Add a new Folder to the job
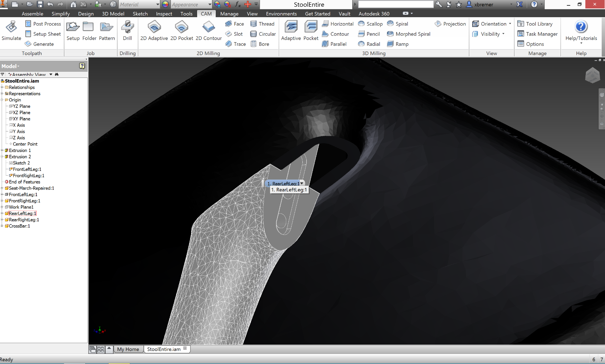This screenshot has height=364, width=605. point(89,31)
